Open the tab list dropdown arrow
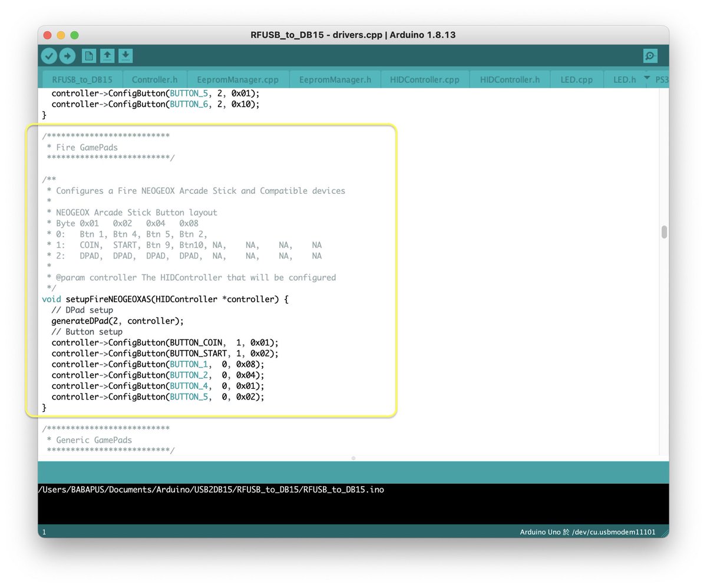The height and width of the screenshot is (588, 707). tap(646, 78)
